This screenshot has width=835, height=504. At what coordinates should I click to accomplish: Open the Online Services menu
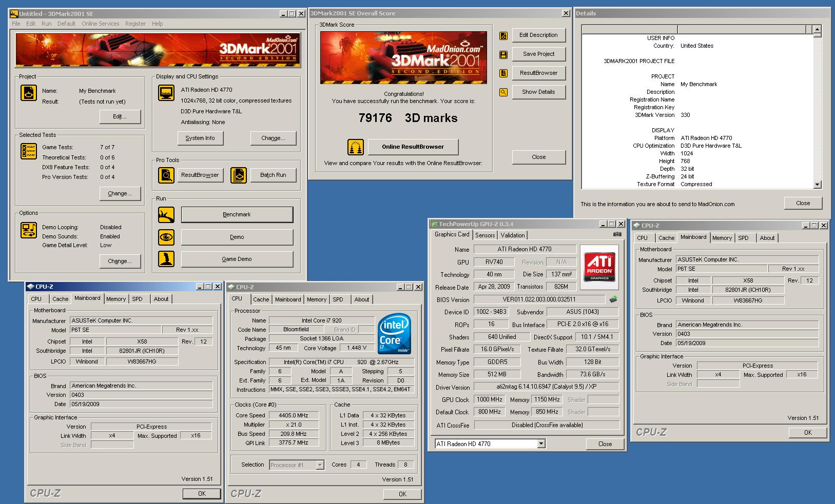click(x=100, y=24)
